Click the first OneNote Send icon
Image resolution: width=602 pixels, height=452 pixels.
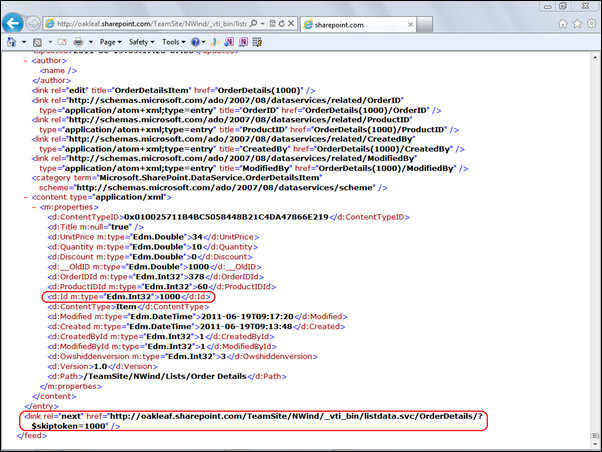coord(229,42)
